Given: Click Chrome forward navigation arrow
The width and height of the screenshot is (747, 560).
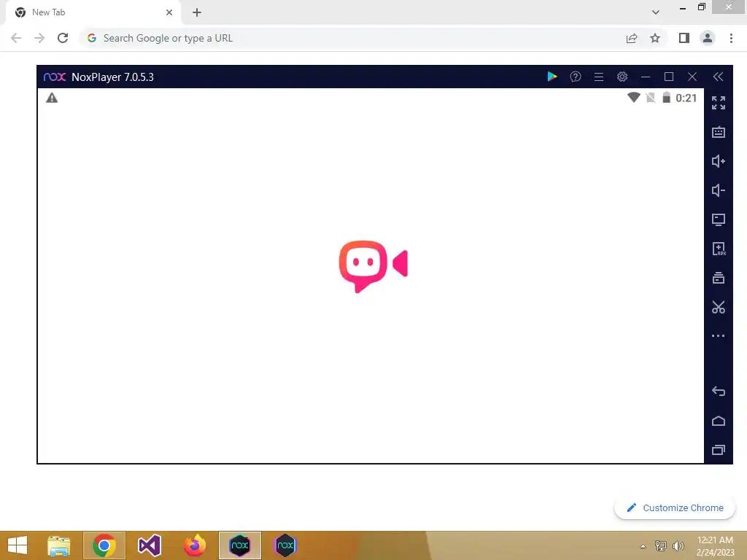Looking at the screenshot, I should [39, 38].
